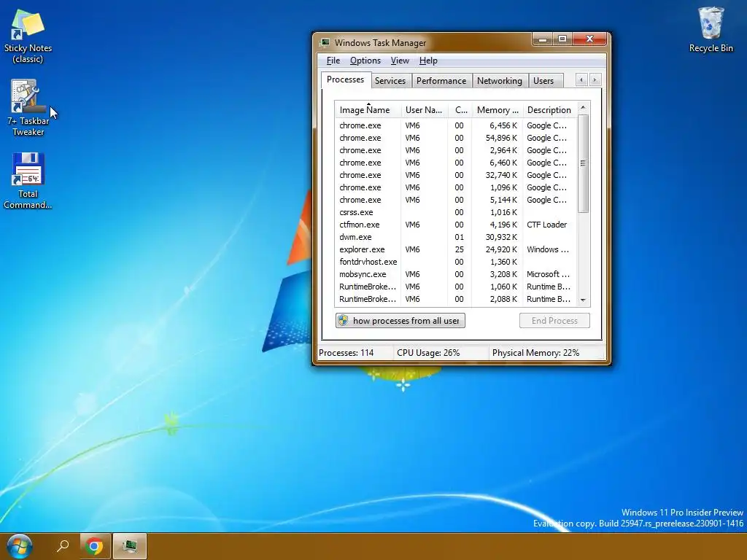Select RuntimeBroker row using 1,060 K
Screen dimensions: 747x560
pos(455,286)
